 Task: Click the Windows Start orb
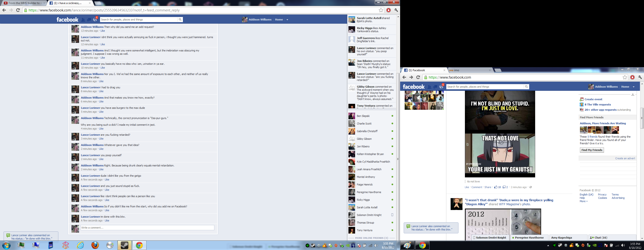(x=6, y=245)
